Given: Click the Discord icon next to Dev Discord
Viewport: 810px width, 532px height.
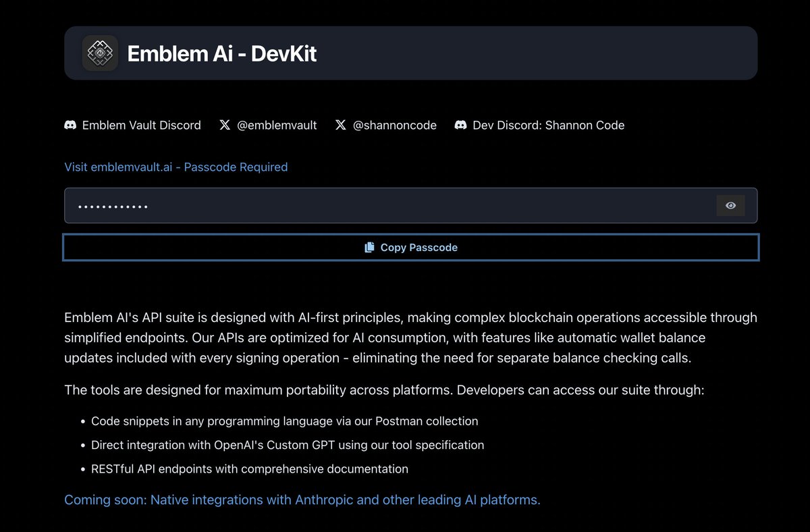Looking at the screenshot, I should (x=461, y=125).
